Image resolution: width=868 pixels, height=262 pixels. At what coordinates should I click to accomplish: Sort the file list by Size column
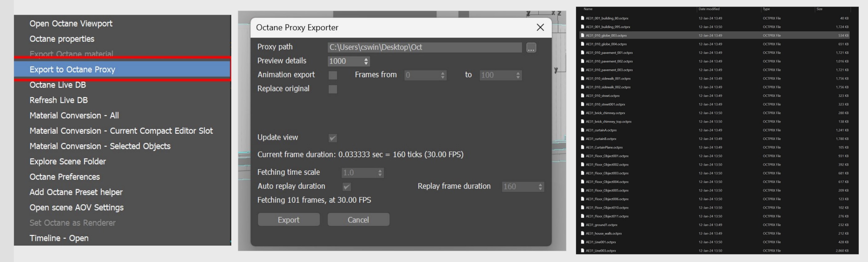819,9
